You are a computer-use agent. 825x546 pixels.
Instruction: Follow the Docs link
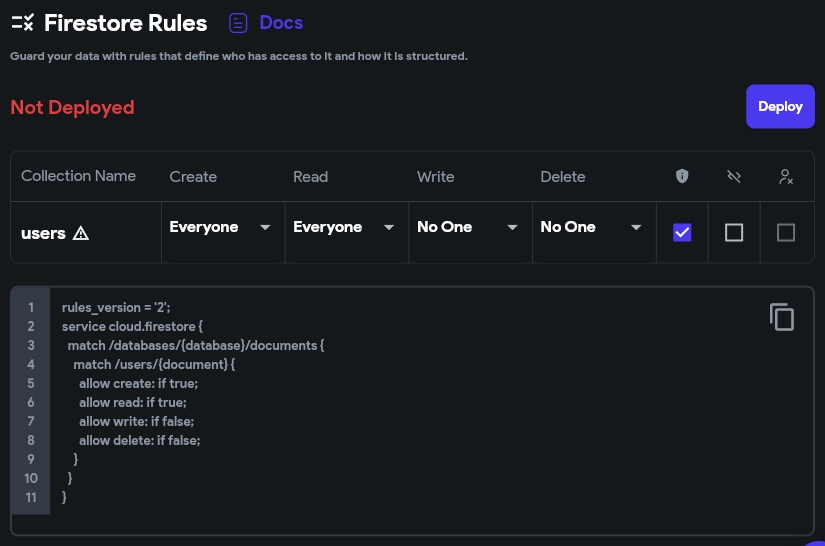point(281,23)
